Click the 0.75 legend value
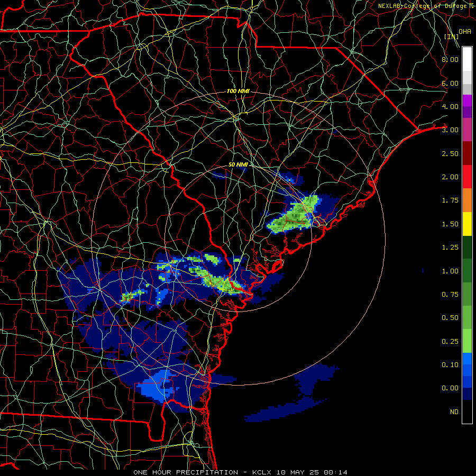The height and width of the screenshot is (476, 476). pos(450,295)
